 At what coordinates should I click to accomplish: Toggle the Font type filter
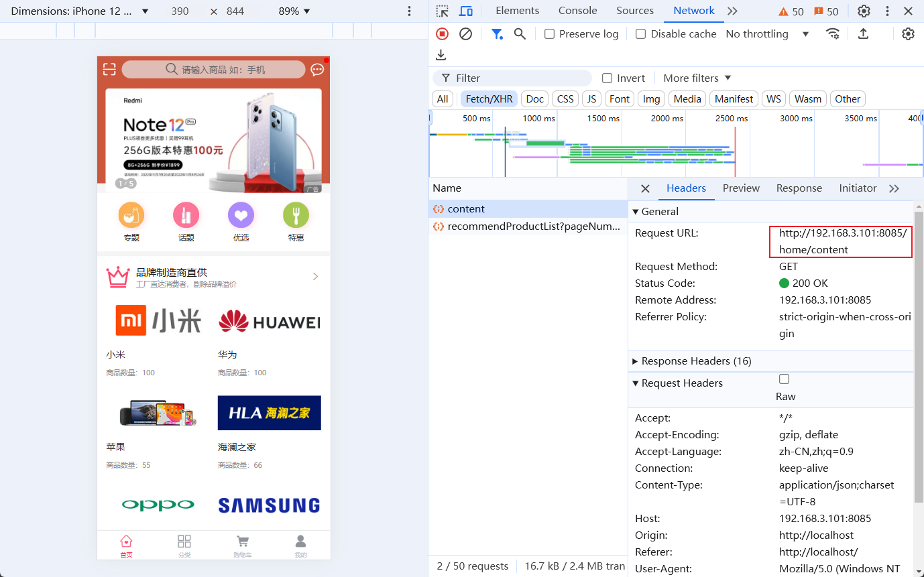620,99
